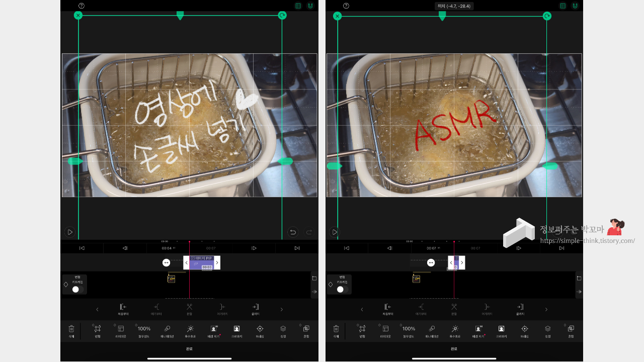This screenshot has height=362, width=644.
Task: Toggle grid overlay icon in left panel
Action: [x=298, y=6]
